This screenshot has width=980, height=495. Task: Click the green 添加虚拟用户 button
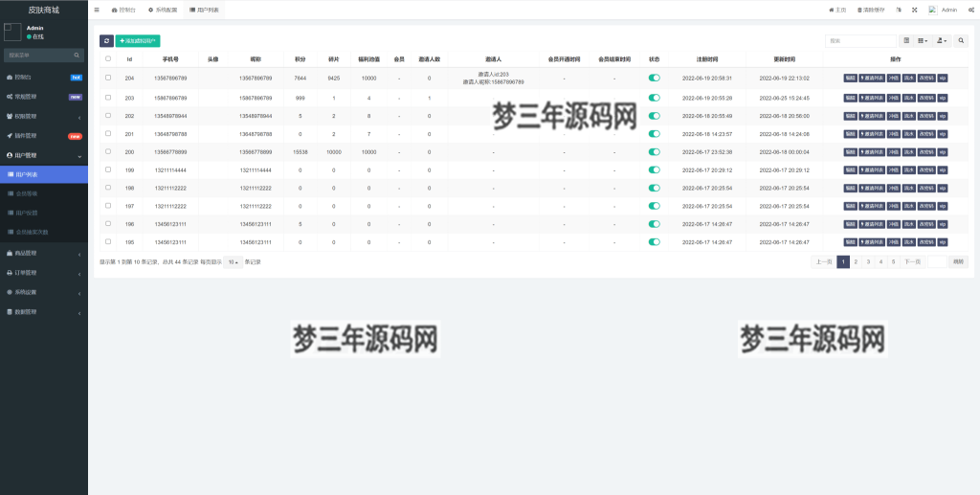pos(138,41)
